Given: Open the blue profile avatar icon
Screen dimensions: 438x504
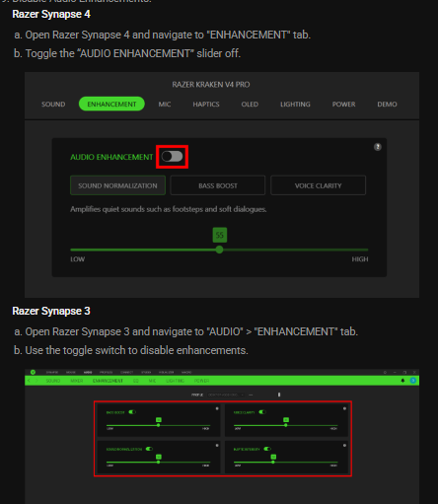Looking at the screenshot, I should point(413,381).
